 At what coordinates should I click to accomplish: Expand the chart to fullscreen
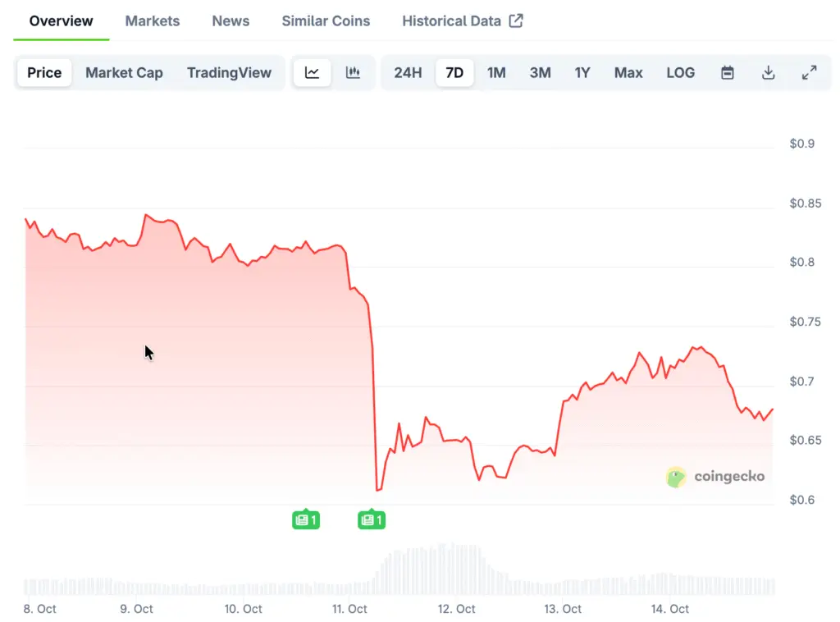(809, 72)
